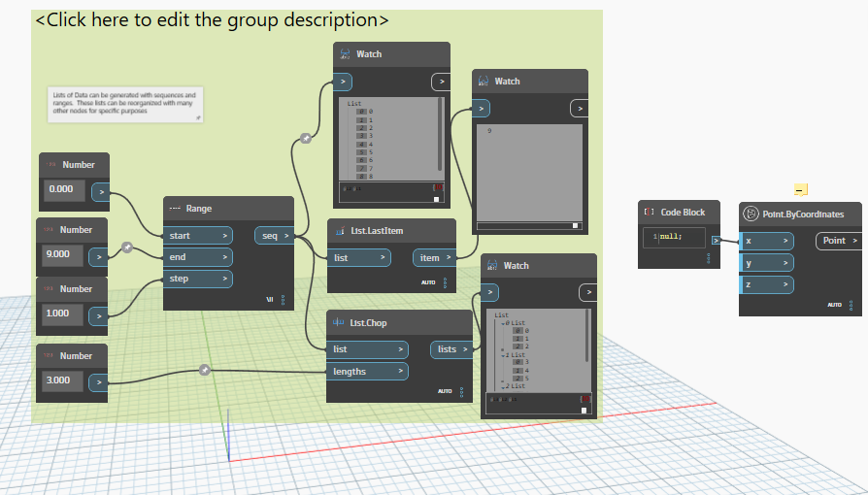Open the Range node options dots

(x=283, y=300)
